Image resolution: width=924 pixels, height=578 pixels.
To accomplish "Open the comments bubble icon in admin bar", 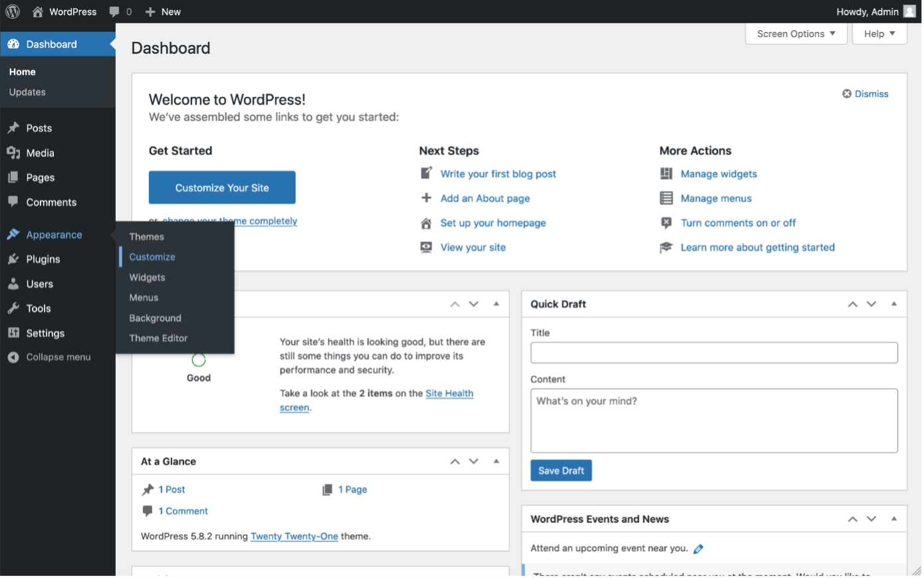I will coord(114,12).
